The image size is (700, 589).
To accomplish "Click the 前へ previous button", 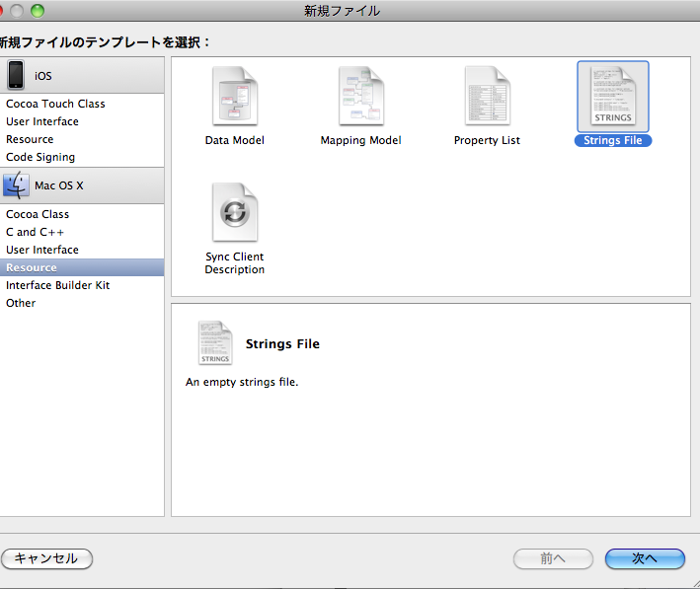I will [553, 558].
